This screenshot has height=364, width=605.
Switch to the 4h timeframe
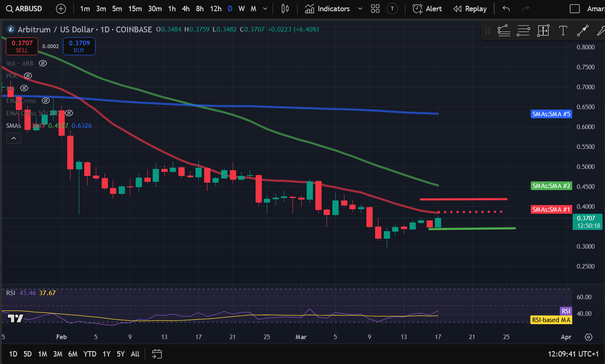coord(186,9)
